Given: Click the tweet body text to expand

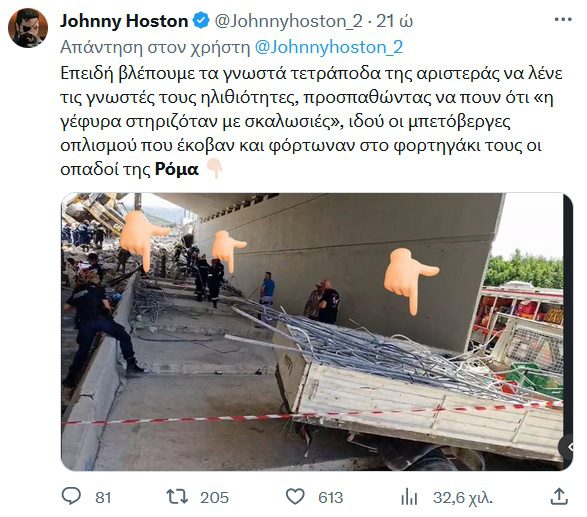Looking at the screenshot, I should click(311, 121).
